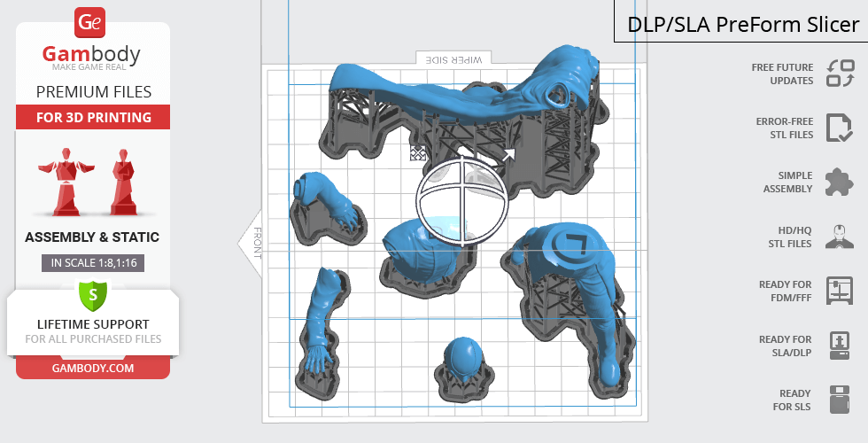Click the FRONT tab on build platform
The image size is (868, 443).
coord(254,242)
